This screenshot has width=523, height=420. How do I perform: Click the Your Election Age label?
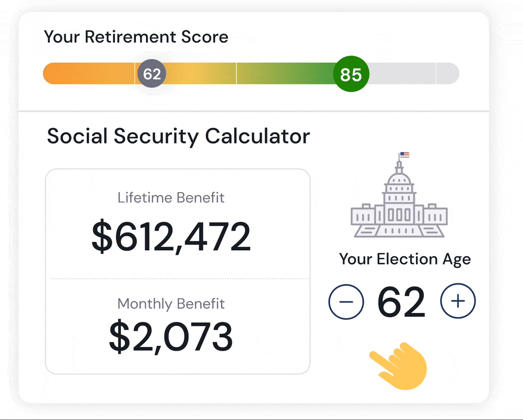[x=404, y=259]
